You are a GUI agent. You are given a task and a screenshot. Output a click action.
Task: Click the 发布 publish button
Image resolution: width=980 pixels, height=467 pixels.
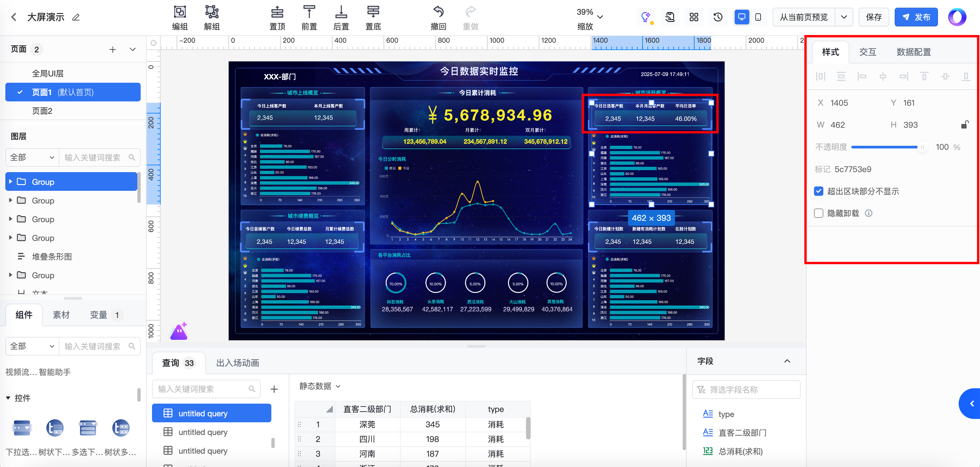pyautogui.click(x=916, y=17)
